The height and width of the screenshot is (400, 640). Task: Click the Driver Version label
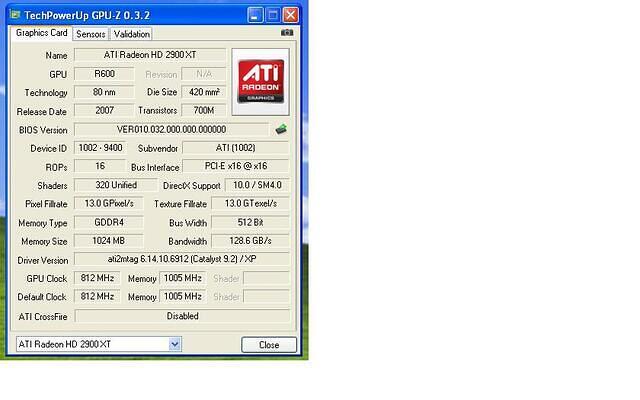43,260
